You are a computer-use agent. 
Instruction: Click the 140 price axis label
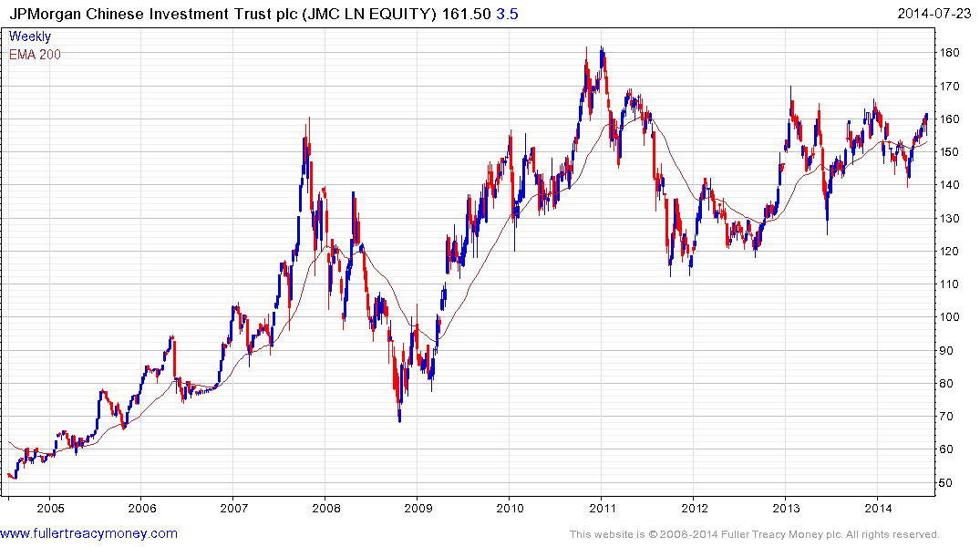[x=949, y=185]
